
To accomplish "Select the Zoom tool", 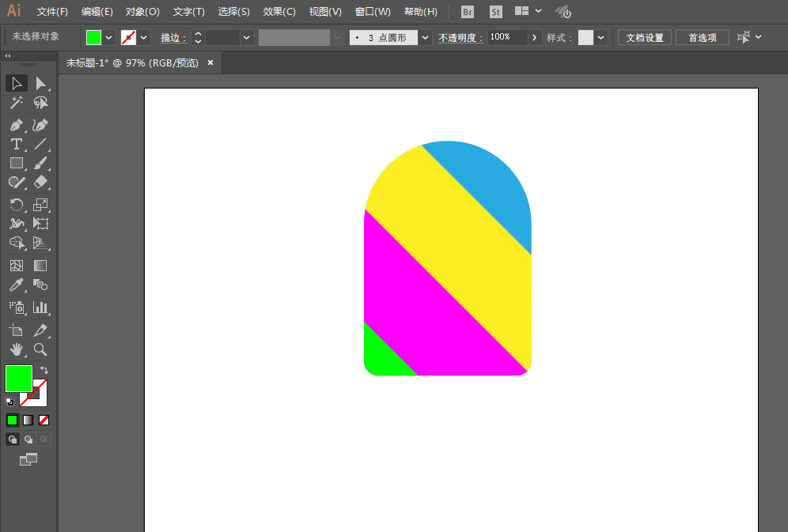I will [x=40, y=349].
